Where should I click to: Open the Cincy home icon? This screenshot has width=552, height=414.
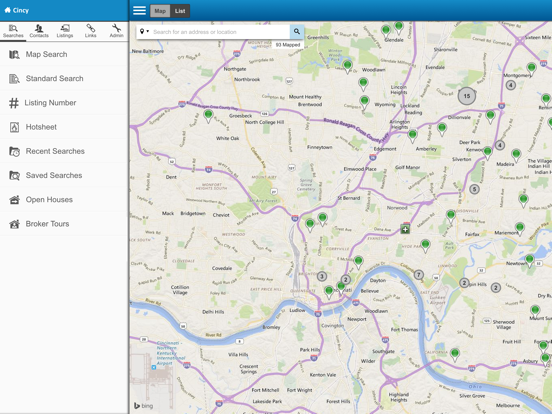(7, 10)
